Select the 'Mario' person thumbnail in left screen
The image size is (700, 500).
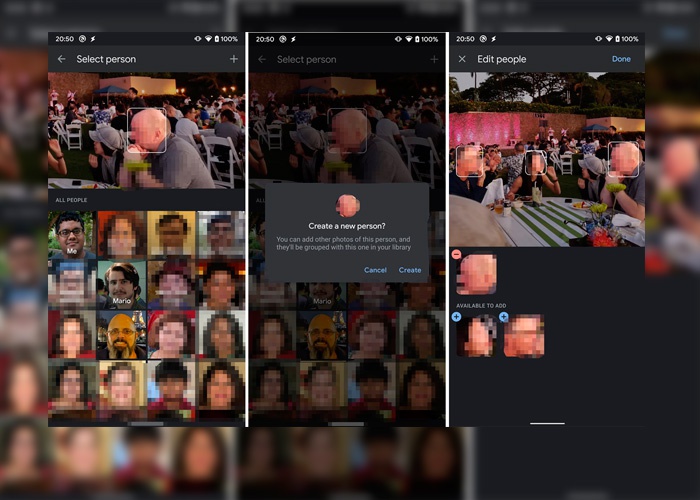point(121,285)
